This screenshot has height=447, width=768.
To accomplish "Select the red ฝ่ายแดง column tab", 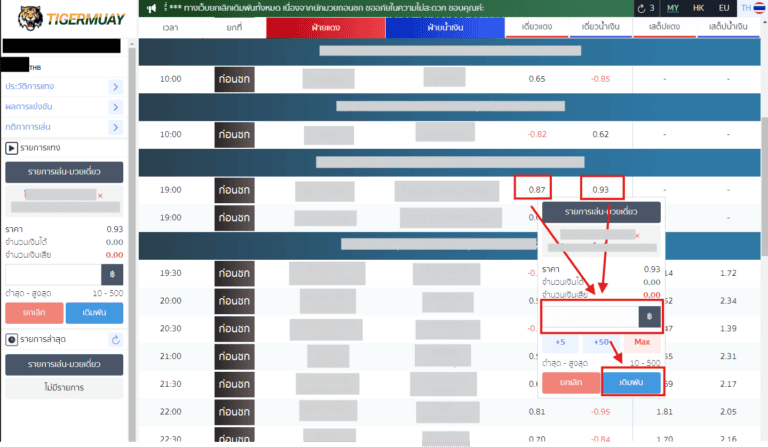I will coord(324,28).
